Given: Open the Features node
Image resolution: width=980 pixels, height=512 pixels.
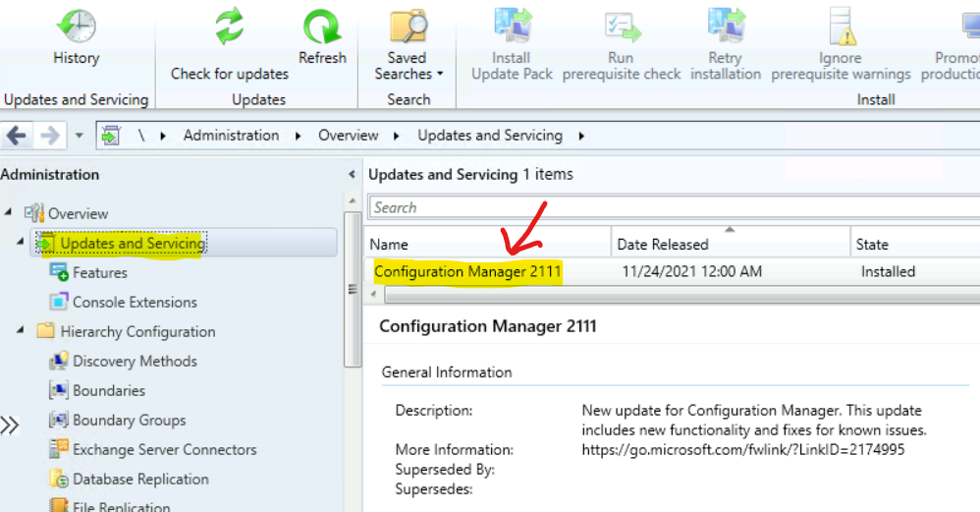Looking at the screenshot, I should pos(100,272).
